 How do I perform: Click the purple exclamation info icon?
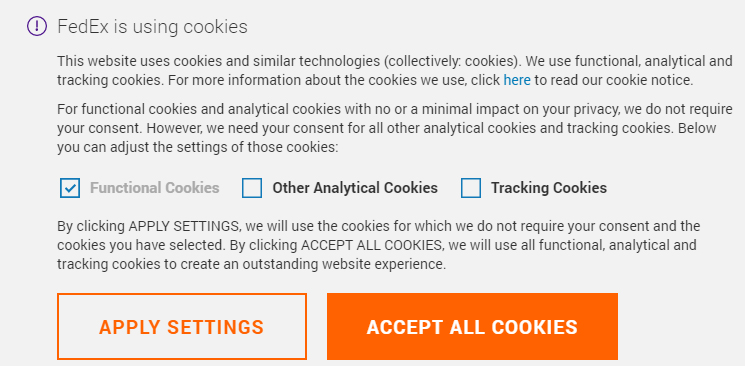[37, 26]
